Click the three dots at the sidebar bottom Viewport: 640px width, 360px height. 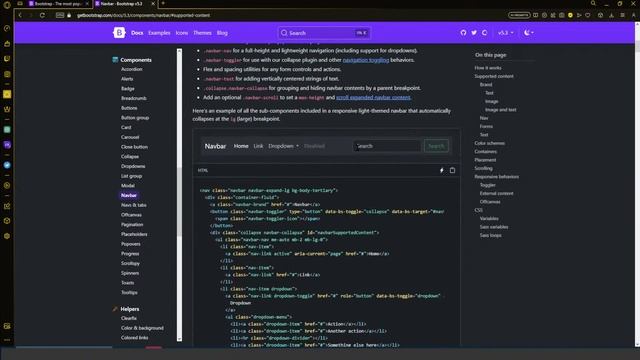pyautogui.click(x=7, y=340)
